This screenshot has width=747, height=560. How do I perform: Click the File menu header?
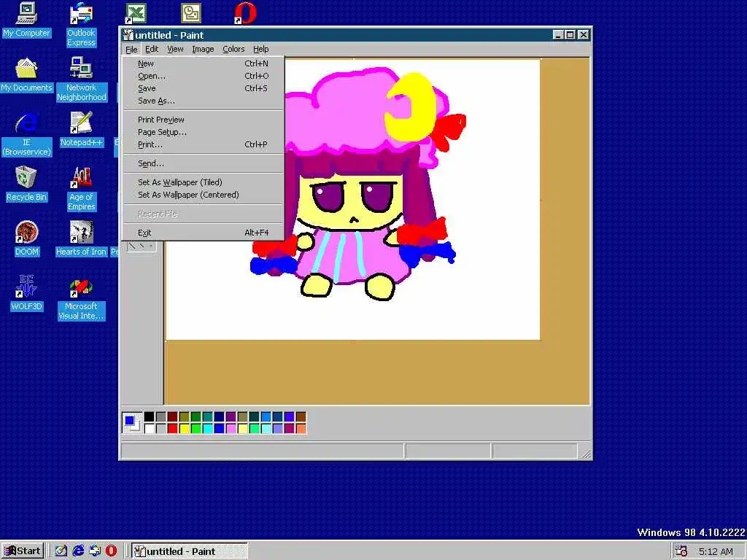click(131, 49)
